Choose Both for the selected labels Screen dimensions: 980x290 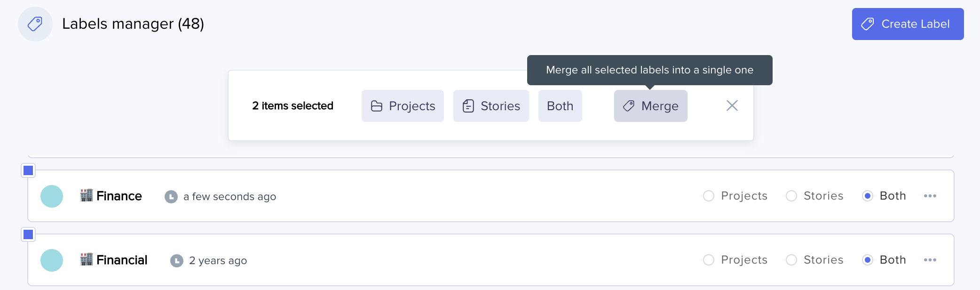tap(560, 105)
